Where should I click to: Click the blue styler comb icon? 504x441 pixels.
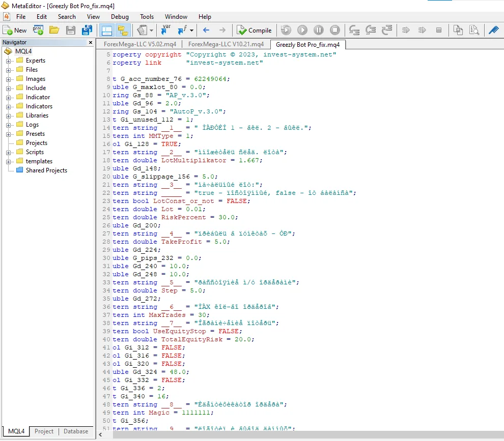[x=493, y=30]
